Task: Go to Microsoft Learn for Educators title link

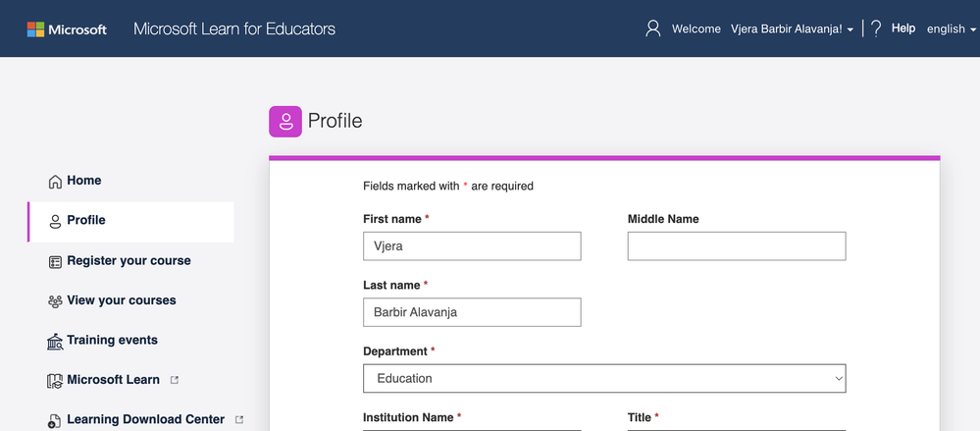Action: click(234, 28)
